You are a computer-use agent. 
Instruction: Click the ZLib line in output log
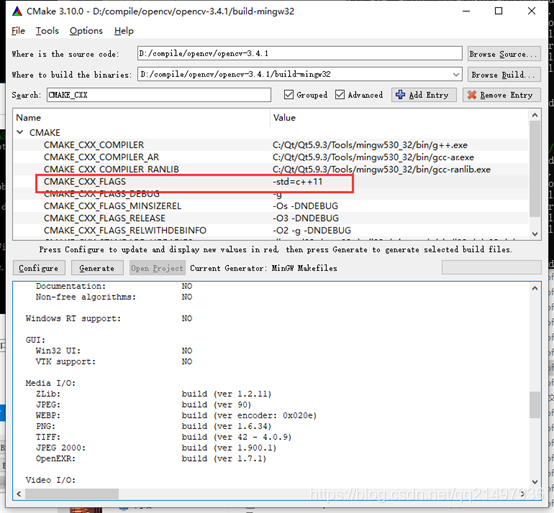(154, 394)
